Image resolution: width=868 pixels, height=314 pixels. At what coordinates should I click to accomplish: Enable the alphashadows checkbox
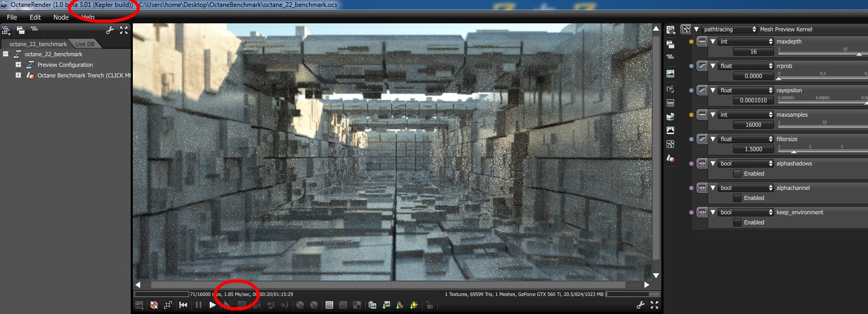(x=737, y=173)
